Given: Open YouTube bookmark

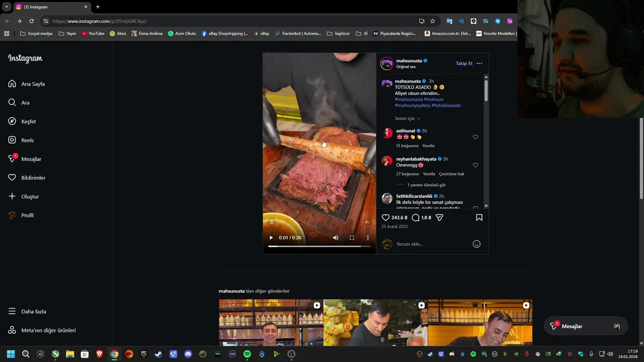Looking at the screenshot, I should (x=93, y=34).
